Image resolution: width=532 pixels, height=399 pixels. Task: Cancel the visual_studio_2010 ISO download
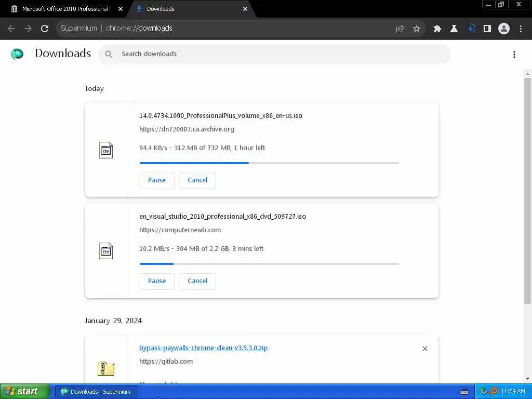[x=197, y=281]
